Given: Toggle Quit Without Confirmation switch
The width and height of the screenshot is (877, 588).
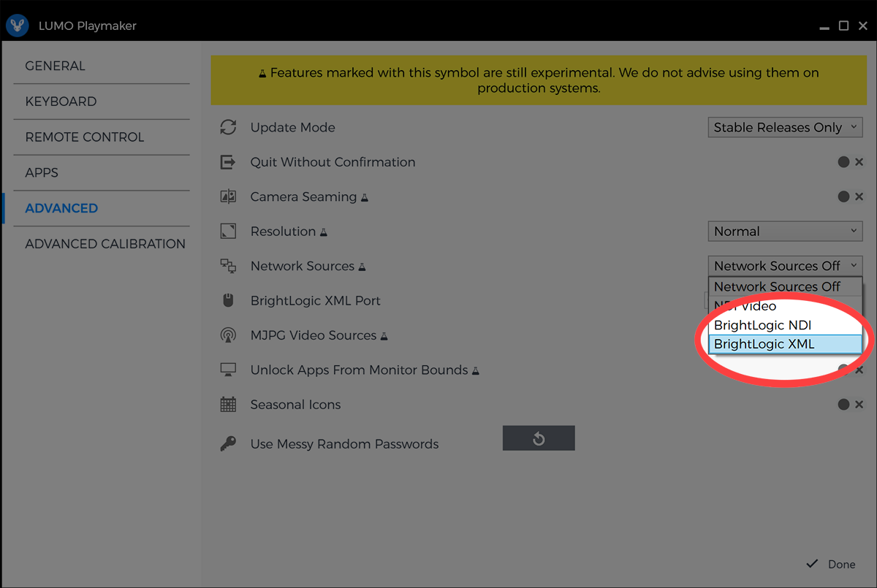Looking at the screenshot, I should [850, 162].
